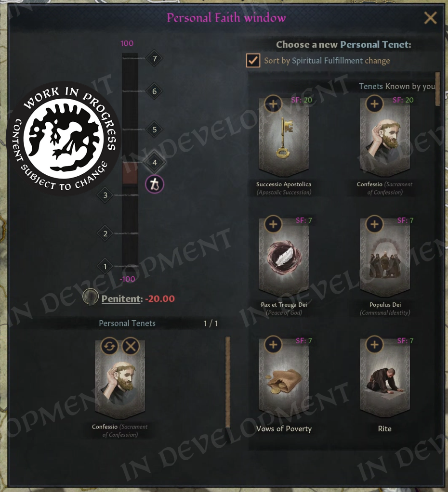Toggle Sort by Spiritual Fulfillment change checkbox
Screen dimensions: 448x492
tap(253, 60)
